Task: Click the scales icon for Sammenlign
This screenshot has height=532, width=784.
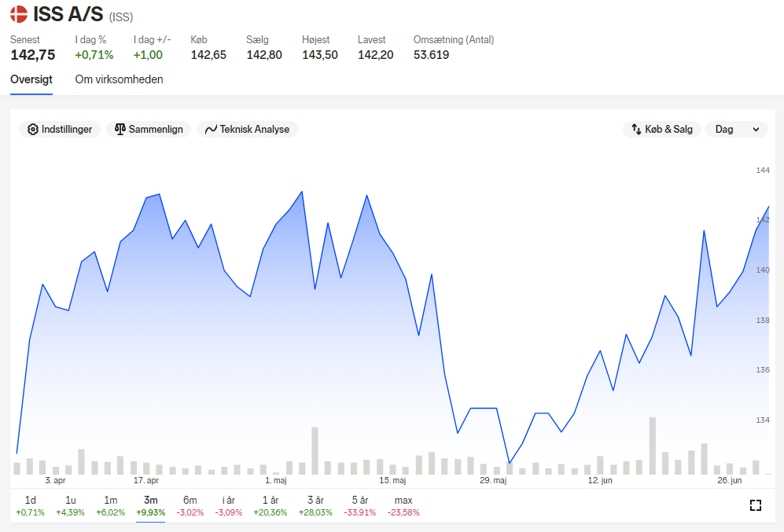Action: point(120,130)
